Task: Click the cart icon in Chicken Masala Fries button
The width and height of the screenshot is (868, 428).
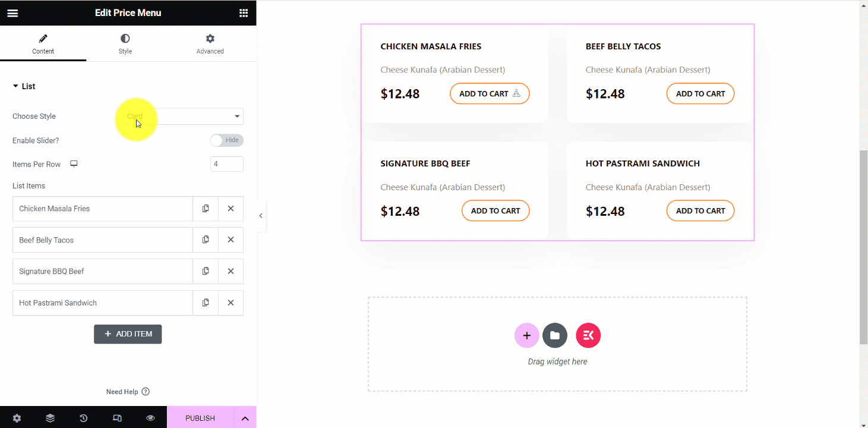Action: (516, 93)
